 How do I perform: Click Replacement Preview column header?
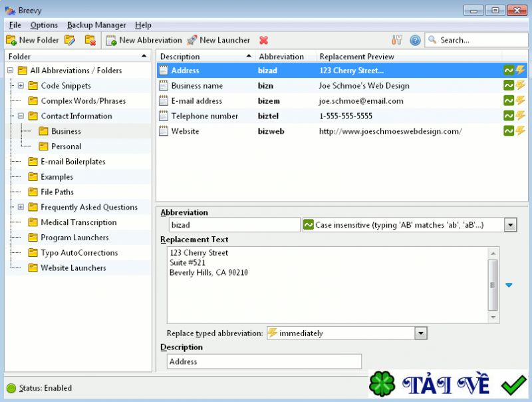[408, 57]
